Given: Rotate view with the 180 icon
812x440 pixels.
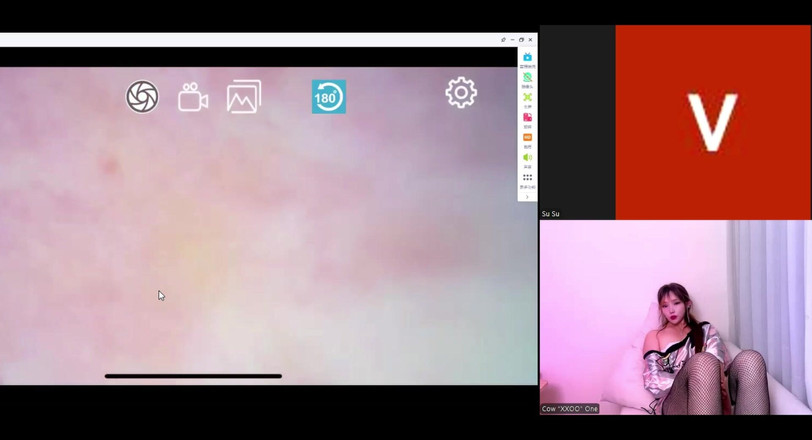Looking at the screenshot, I should click(328, 97).
